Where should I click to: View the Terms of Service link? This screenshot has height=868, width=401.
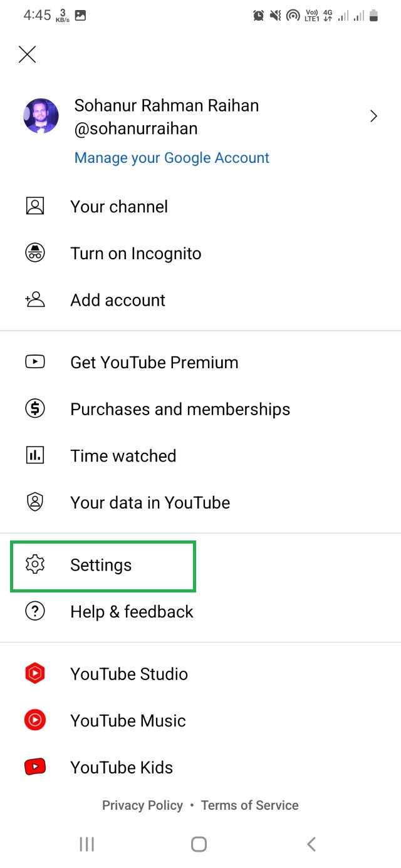(x=249, y=805)
